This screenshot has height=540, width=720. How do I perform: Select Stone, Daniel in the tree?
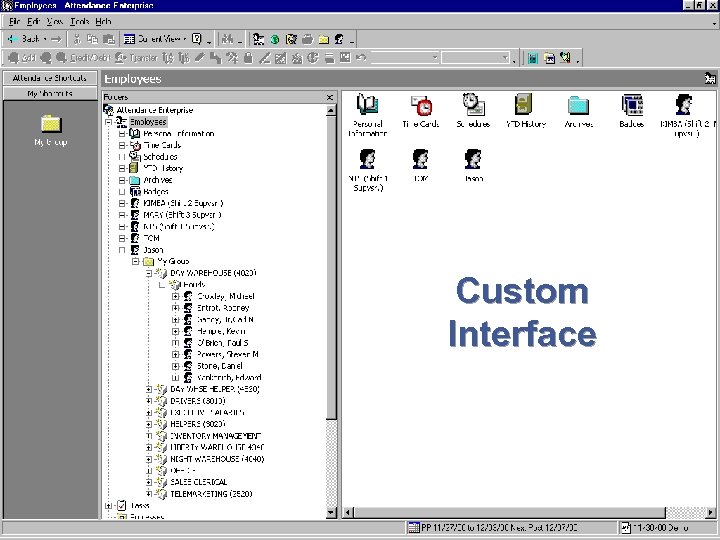pyautogui.click(x=219, y=366)
